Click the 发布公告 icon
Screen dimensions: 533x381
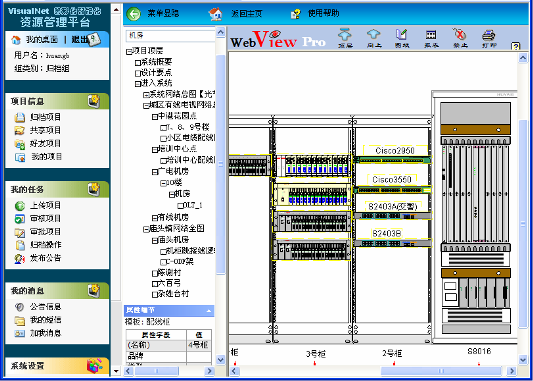tap(20, 259)
